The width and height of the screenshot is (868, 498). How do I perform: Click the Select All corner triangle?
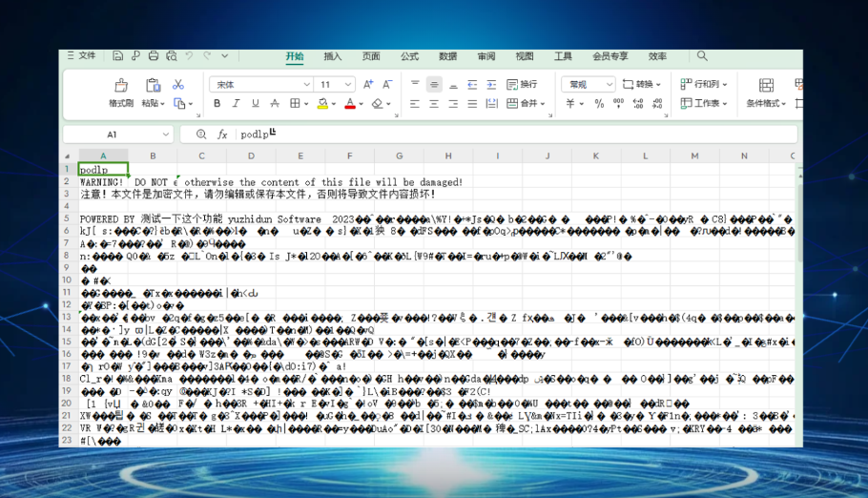pyautogui.click(x=68, y=156)
